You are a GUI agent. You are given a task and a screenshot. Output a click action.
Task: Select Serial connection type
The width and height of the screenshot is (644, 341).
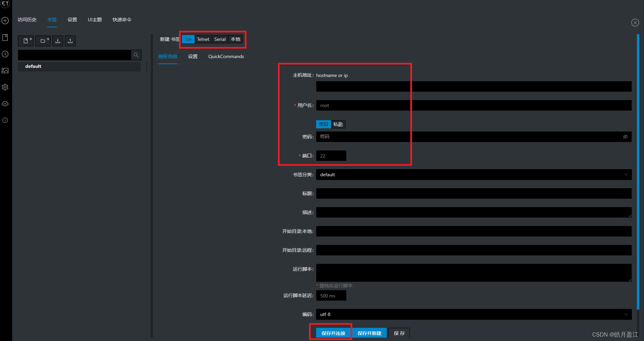click(x=220, y=39)
